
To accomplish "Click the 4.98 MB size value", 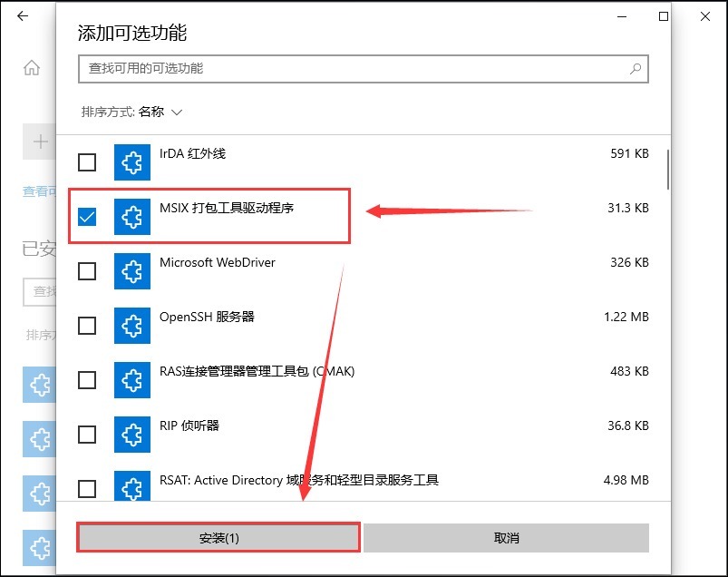I will click(626, 480).
